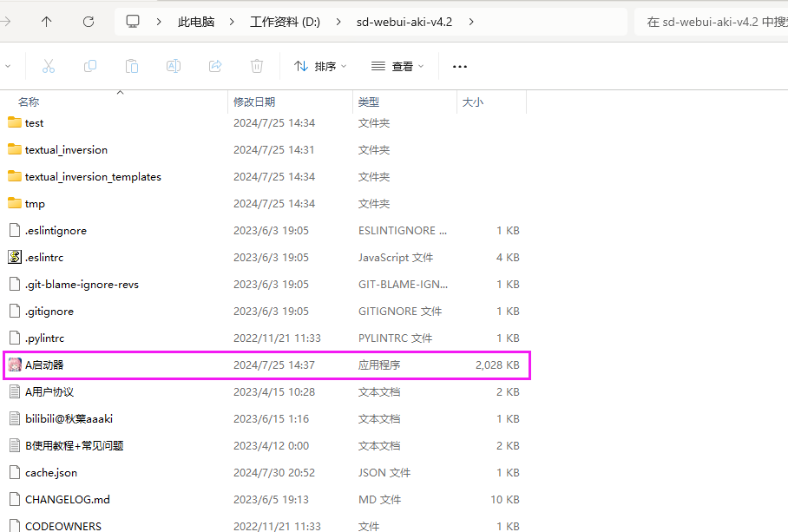The image size is (788, 532).
Task: Open the more options ellipsis menu
Action: click(460, 66)
